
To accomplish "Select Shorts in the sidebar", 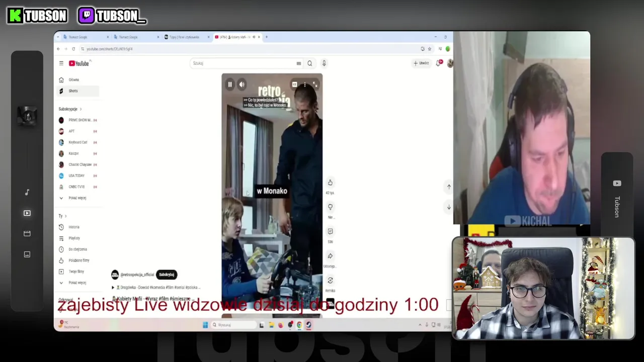I will click(78, 91).
